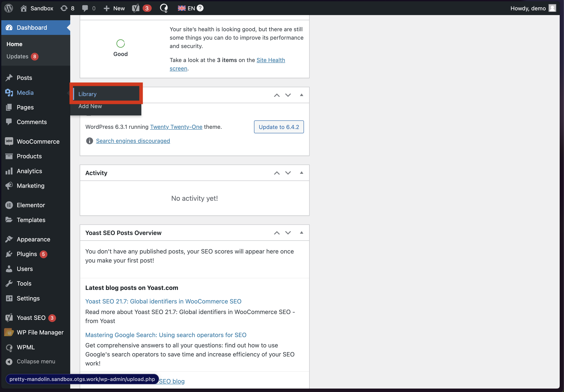Open the language help question mark

(x=200, y=8)
